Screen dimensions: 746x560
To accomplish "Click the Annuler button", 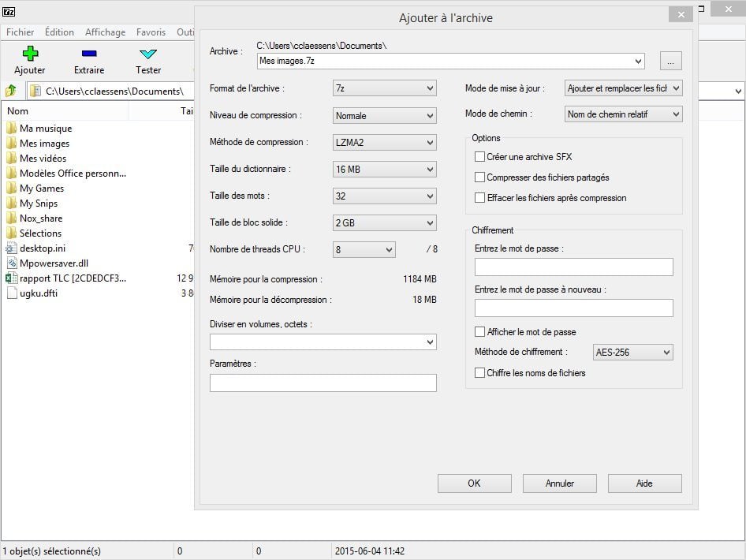I will pyautogui.click(x=559, y=483).
